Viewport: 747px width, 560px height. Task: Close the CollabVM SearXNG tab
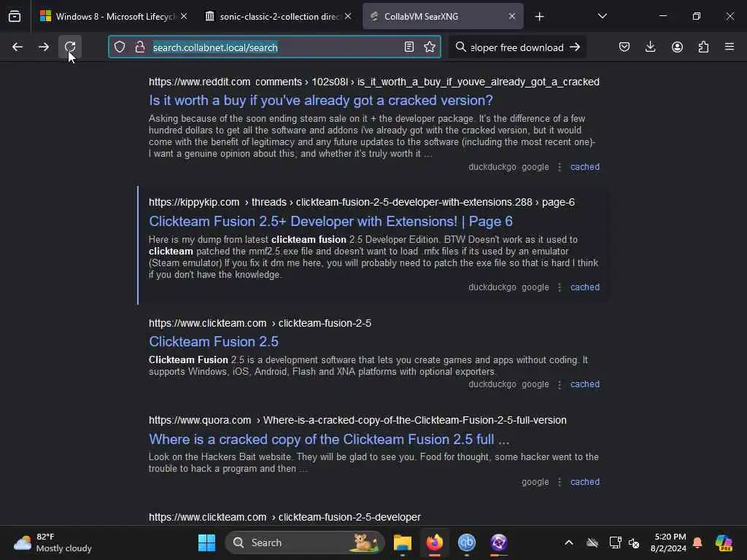512,17
